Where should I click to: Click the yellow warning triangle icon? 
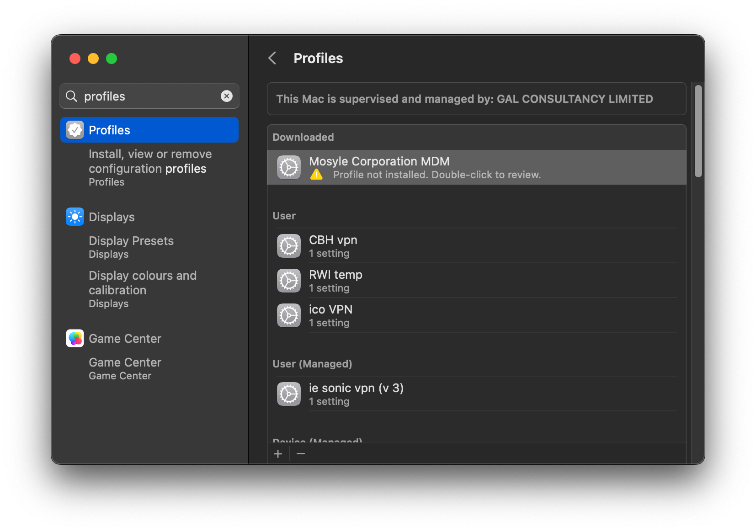316,175
